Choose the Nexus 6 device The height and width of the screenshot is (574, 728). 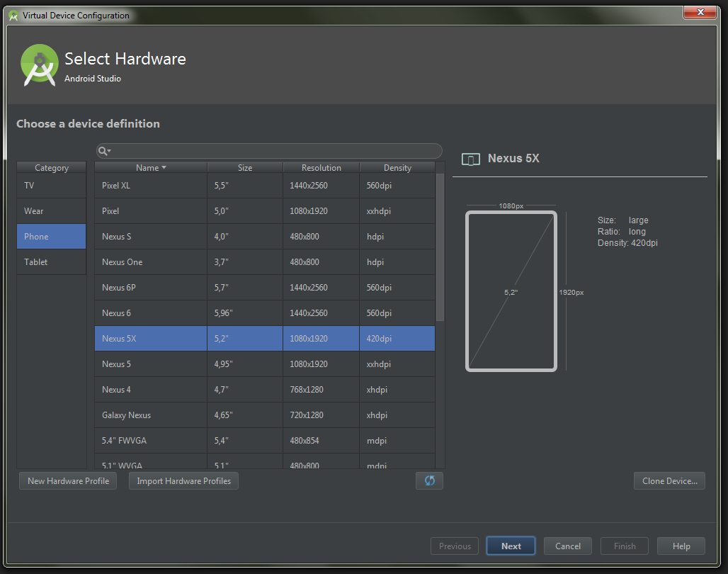coord(265,313)
